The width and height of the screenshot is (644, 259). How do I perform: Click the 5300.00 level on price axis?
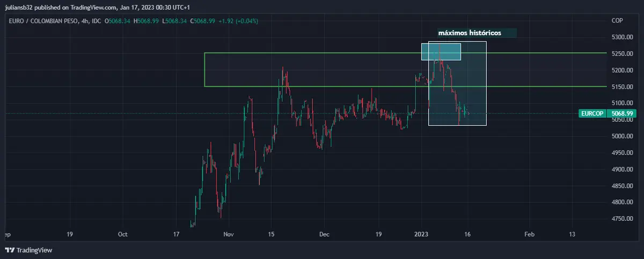623,37
